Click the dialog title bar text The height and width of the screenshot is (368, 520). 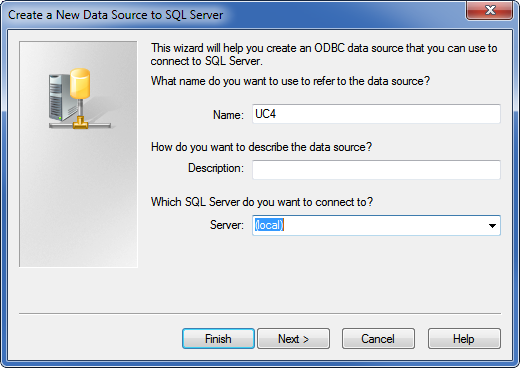pos(115,15)
